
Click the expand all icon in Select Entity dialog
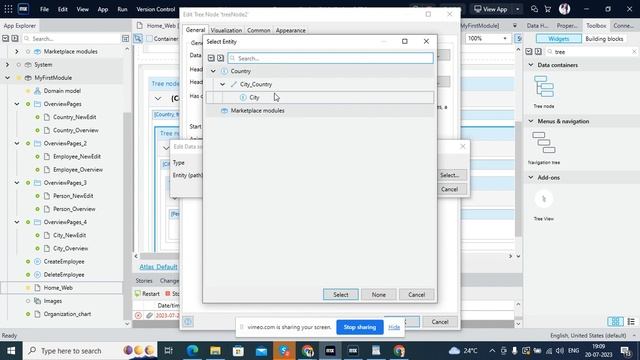click(220, 58)
